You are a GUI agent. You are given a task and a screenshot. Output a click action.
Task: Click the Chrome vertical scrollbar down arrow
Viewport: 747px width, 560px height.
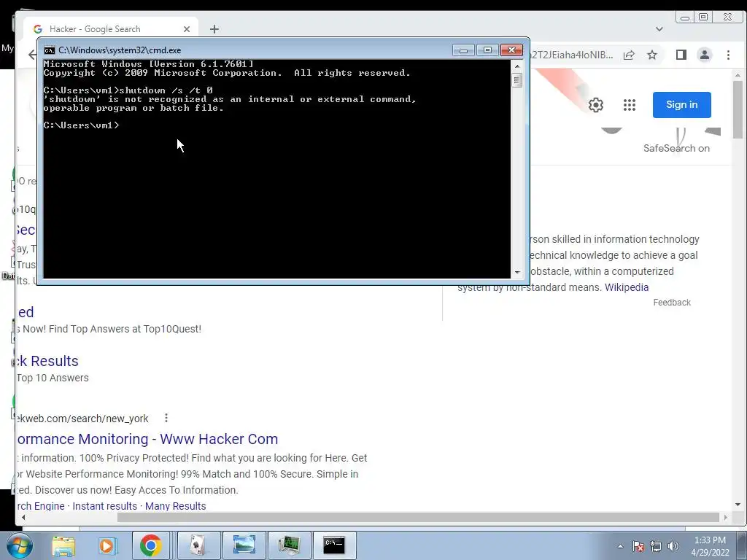pos(738,505)
